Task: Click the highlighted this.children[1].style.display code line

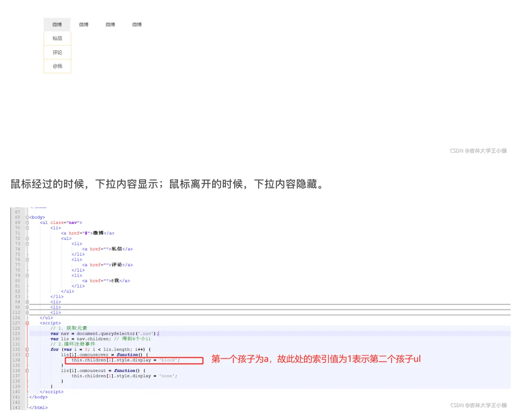Action: (x=125, y=360)
